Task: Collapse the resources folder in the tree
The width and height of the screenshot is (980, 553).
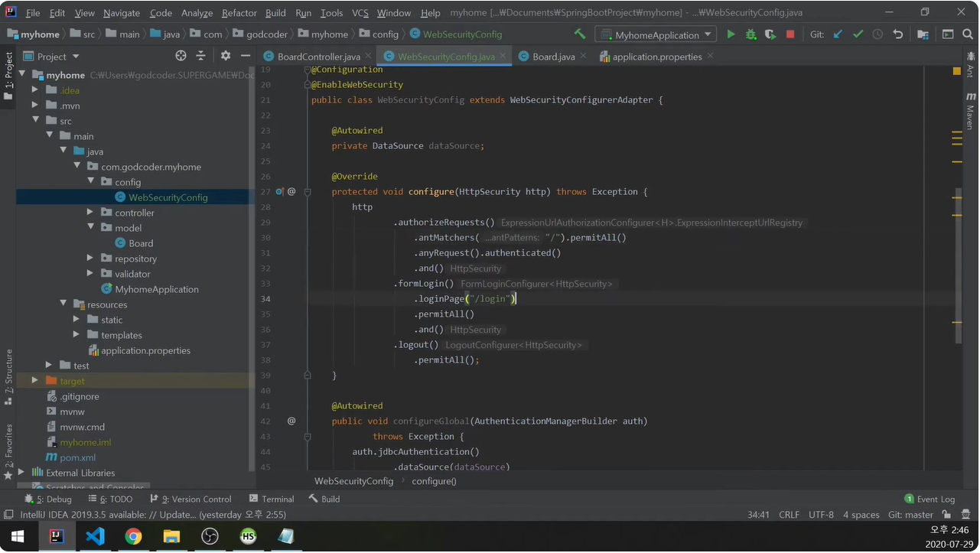Action: coord(63,304)
